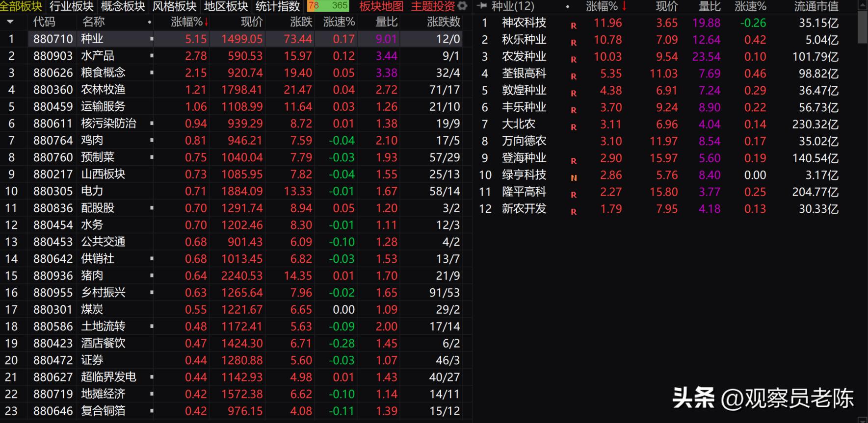
Task: Click the square marker on the 粮食概念 row
Action: click(152, 73)
